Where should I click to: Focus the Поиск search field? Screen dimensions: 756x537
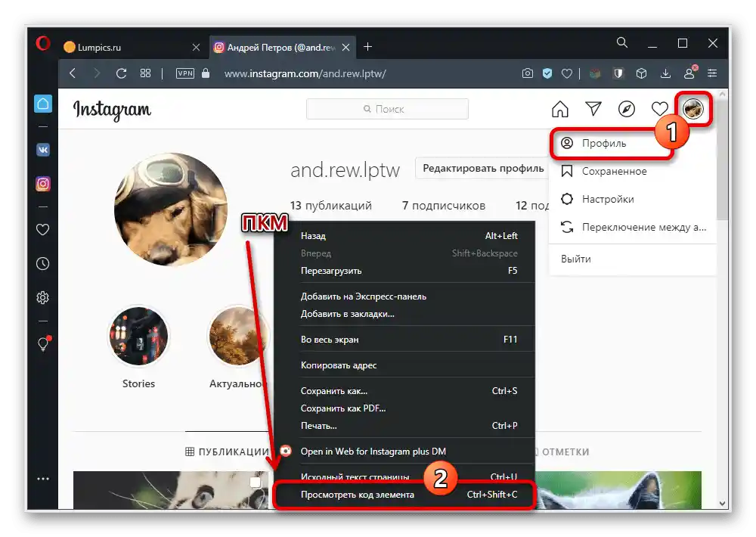(x=387, y=109)
